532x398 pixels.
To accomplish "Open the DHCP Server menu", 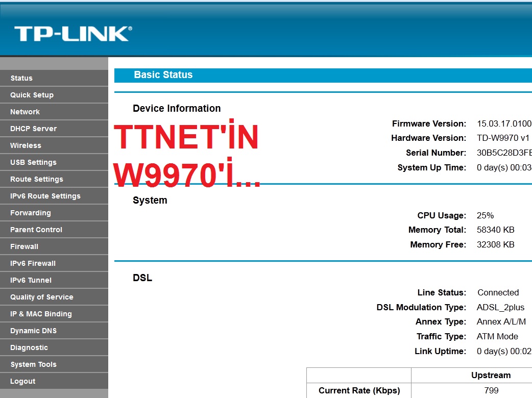I will [54, 129].
